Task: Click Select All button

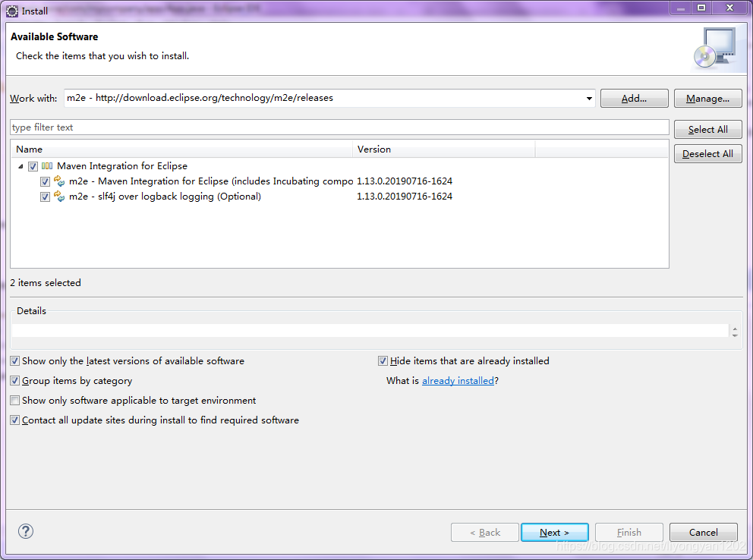Action: [x=708, y=130]
